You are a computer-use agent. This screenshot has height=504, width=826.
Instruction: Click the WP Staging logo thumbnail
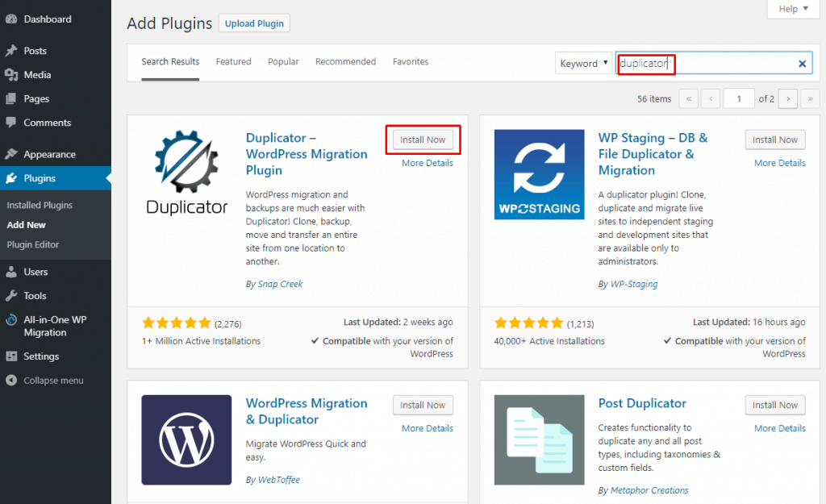click(539, 174)
